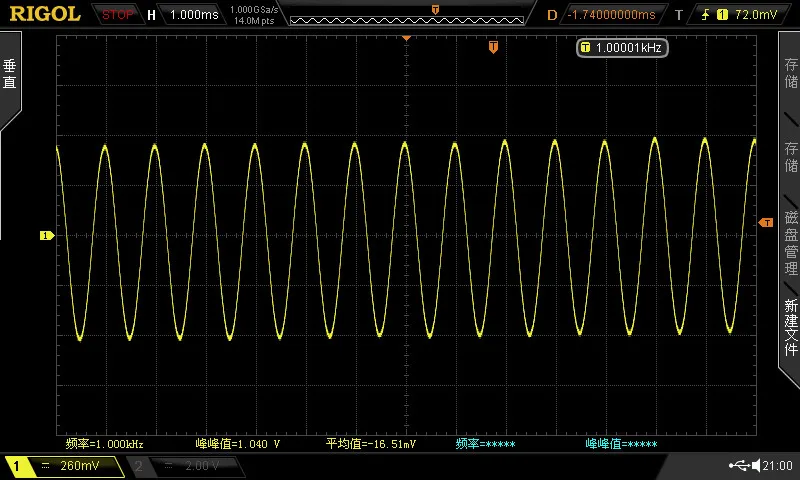The image size is (800, 480).
Task: Click the top 存储 menu button
Action: tap(791, 73)
